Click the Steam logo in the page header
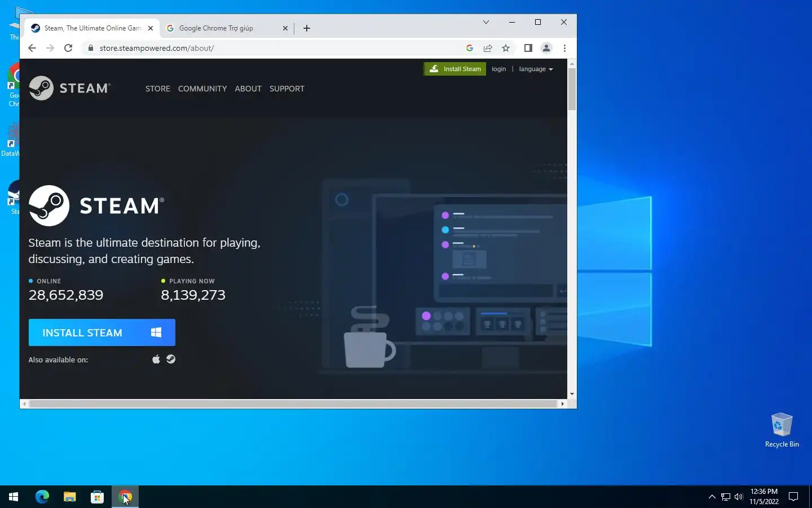This screenshot has height=508, width=812. pos(69,88)
